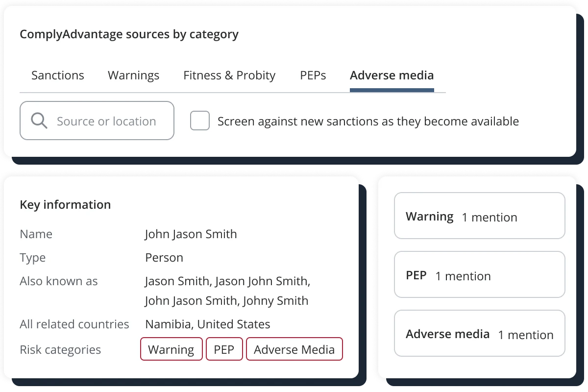Select the Adverse media tab
The width and height of the screenshot is (588, 392).
392,75
